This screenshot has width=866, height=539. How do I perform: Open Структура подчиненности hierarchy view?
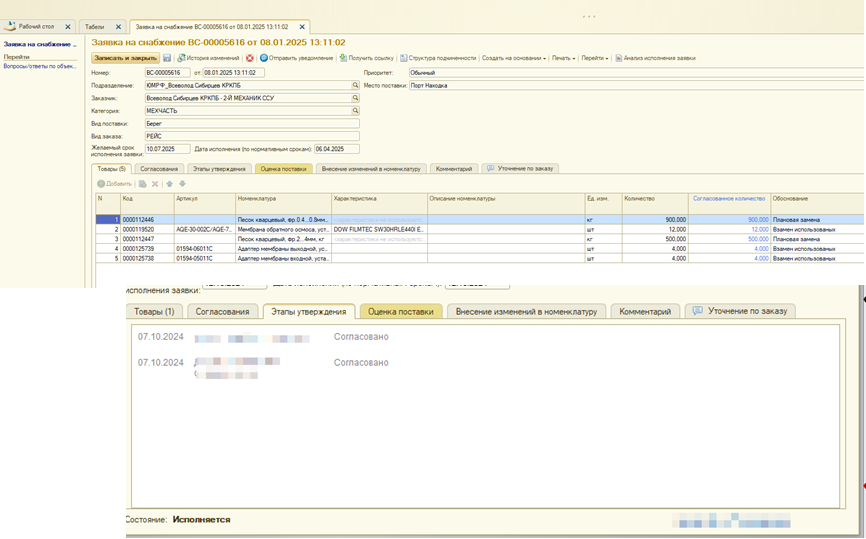438,58
